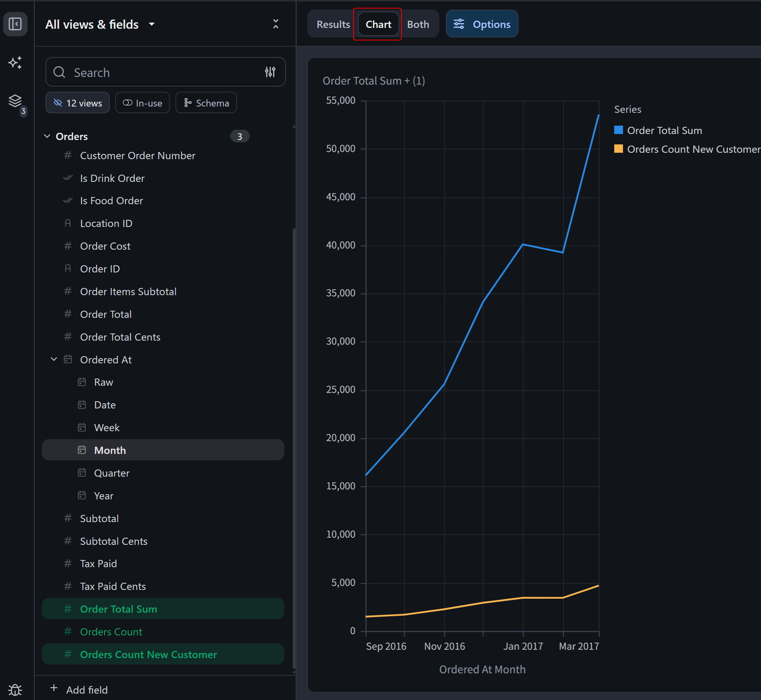This screenshot has height=700, width=761.
Task: Click the bug debug icon
Action: (15, 690)
